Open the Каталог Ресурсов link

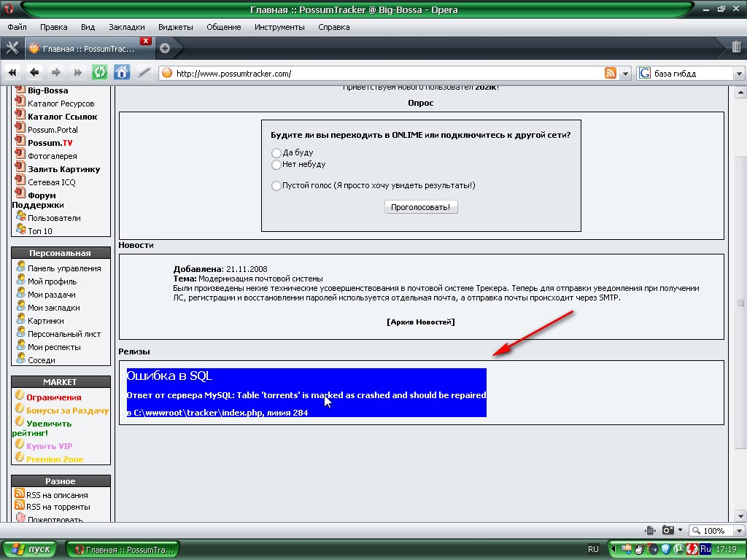(61, 104)
